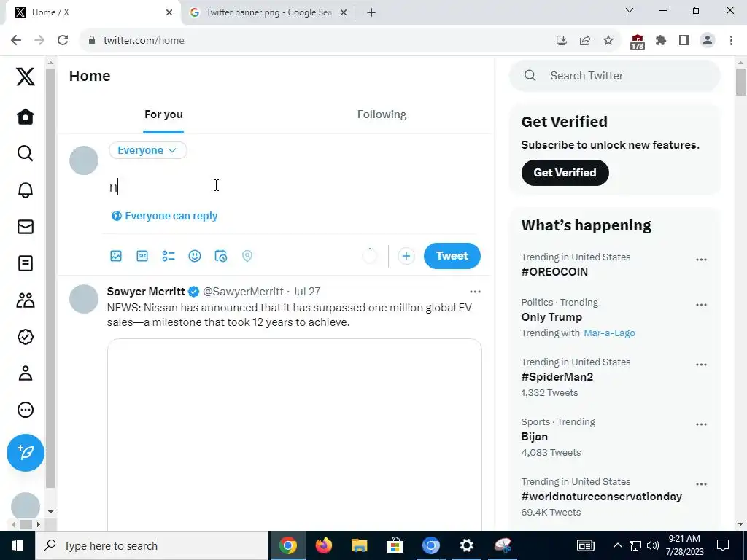Toggle Chrome side panel icon
Screen dimensions: 747x560
[x=684, y=41]
